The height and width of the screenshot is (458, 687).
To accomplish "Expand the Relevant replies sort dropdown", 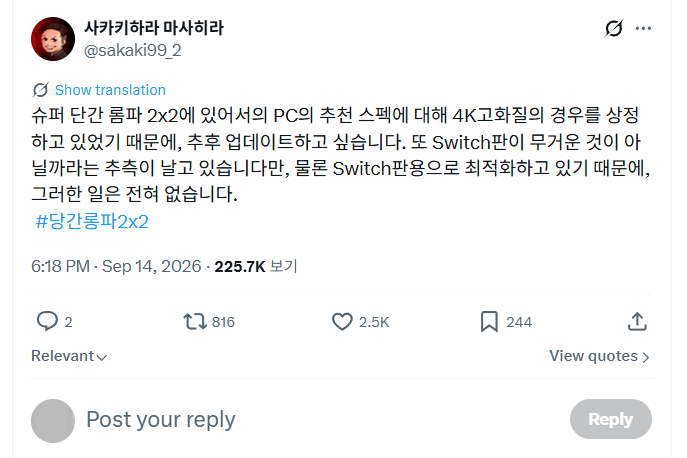I will coord(69,356).
